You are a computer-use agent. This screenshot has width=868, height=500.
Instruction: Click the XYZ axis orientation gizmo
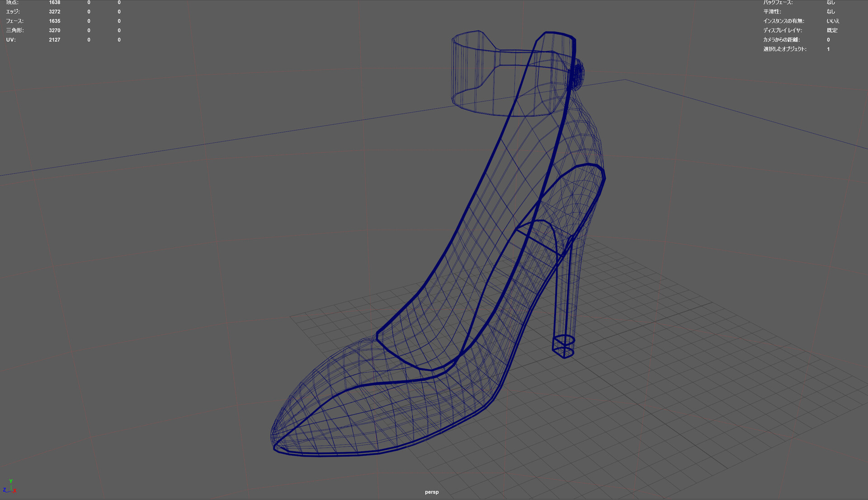pyautogui.click(x=10, y=487)
